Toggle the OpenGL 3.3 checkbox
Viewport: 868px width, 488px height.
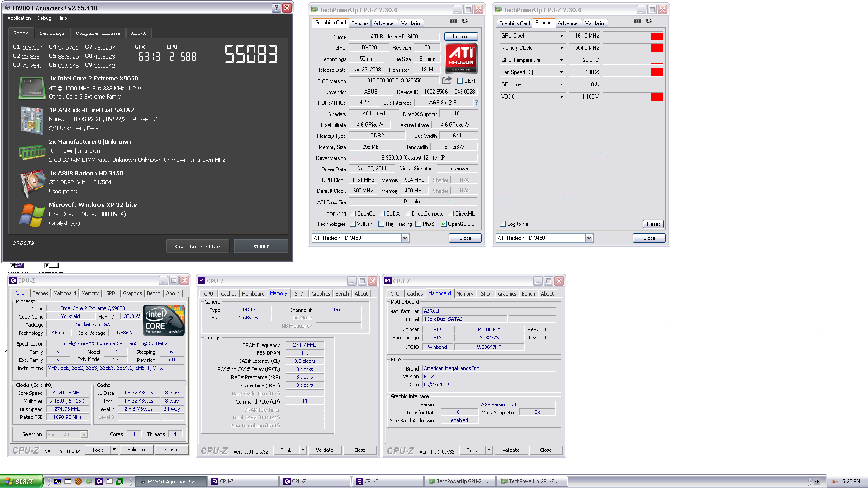point(444,224)
